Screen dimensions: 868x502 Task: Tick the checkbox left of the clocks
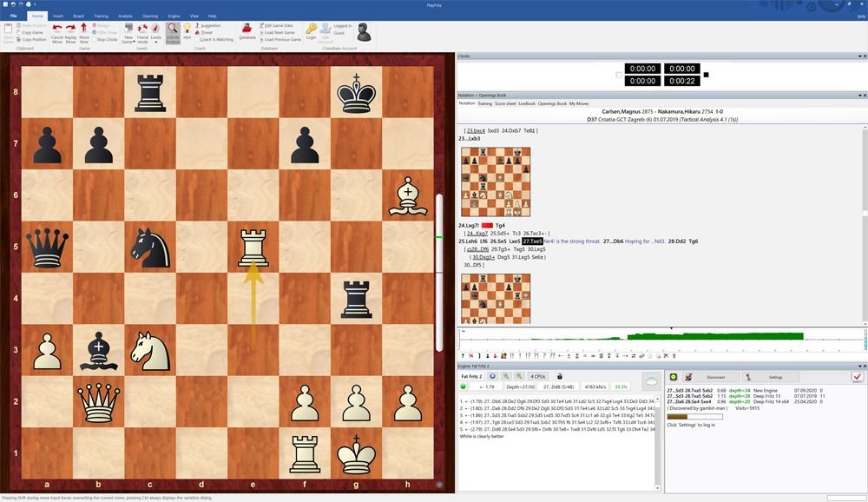(618, 75)
